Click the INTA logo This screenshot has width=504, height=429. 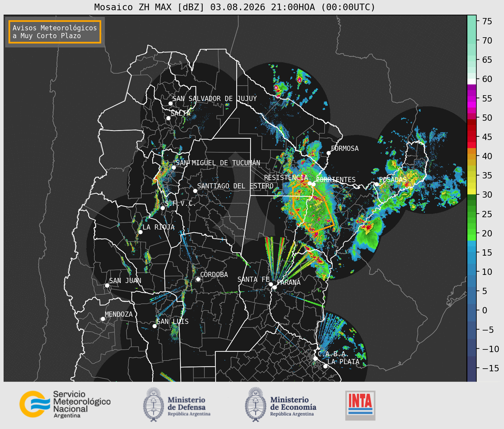point(360,405)
